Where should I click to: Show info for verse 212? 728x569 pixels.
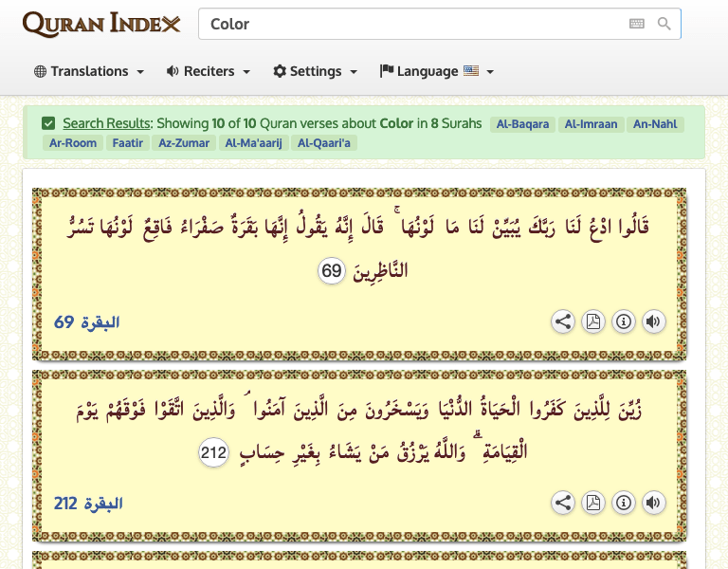[623, 503]
